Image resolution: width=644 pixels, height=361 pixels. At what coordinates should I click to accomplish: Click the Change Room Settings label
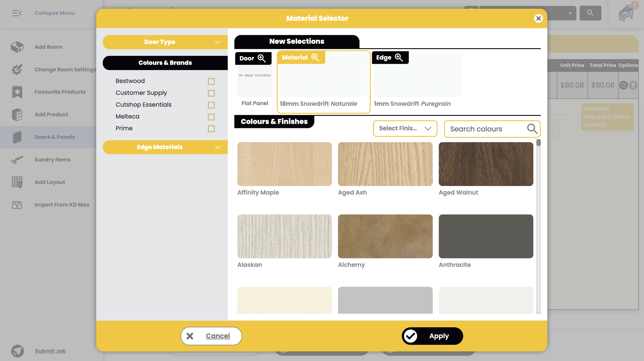pos(65,70)
